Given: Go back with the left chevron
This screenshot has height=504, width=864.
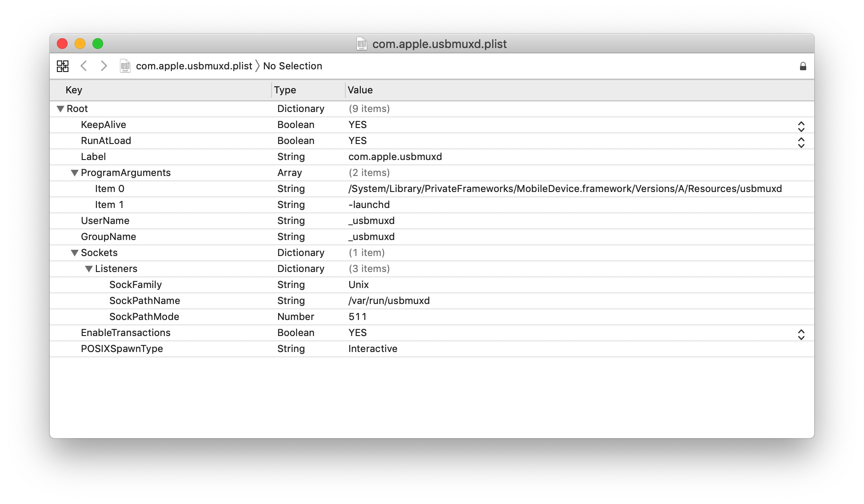Looking at the screenshot, I should point(84,66).
